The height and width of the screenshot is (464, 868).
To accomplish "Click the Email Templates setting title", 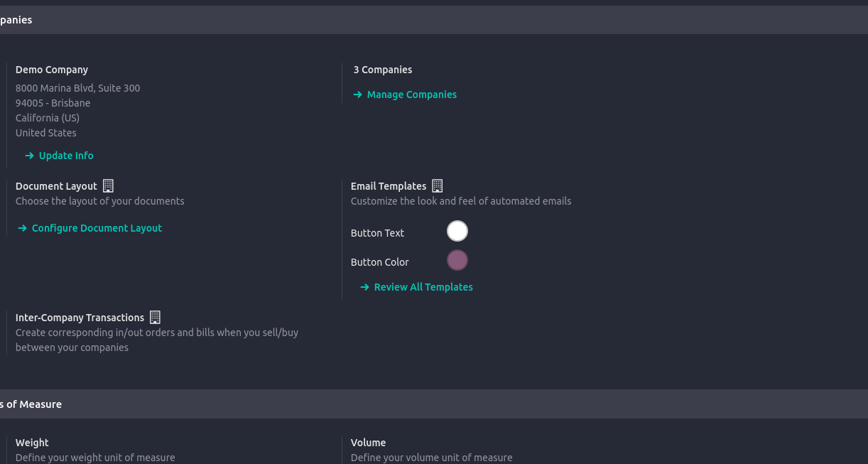I will click(x=389, y=186).
